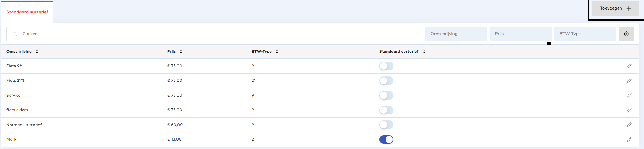
Task: Turn off the Mark standaard uurtarief toggle
Action: (386, 139)
